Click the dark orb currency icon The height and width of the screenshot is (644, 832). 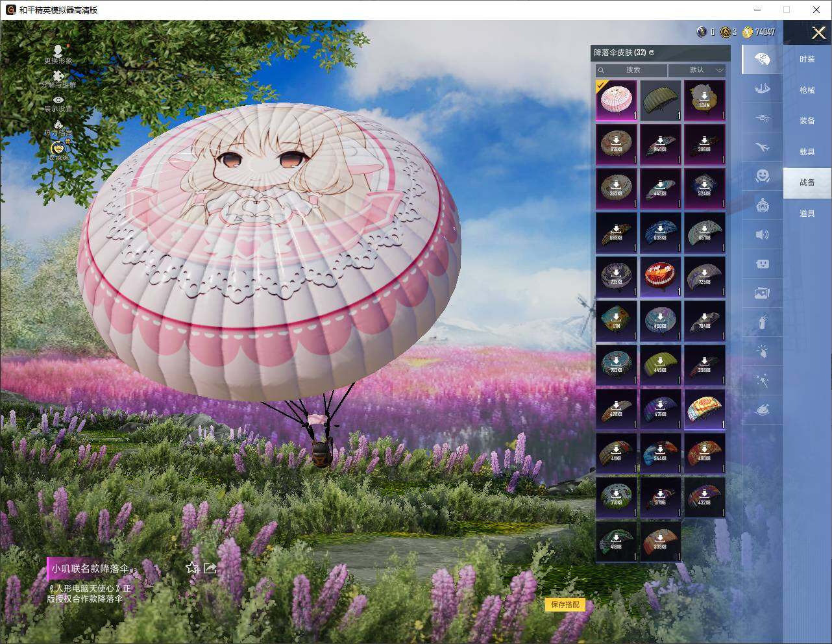tap(702, 32)
